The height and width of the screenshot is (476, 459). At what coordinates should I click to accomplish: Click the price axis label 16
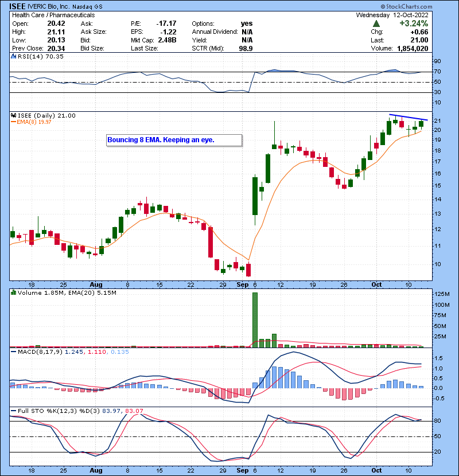point(437,174)
